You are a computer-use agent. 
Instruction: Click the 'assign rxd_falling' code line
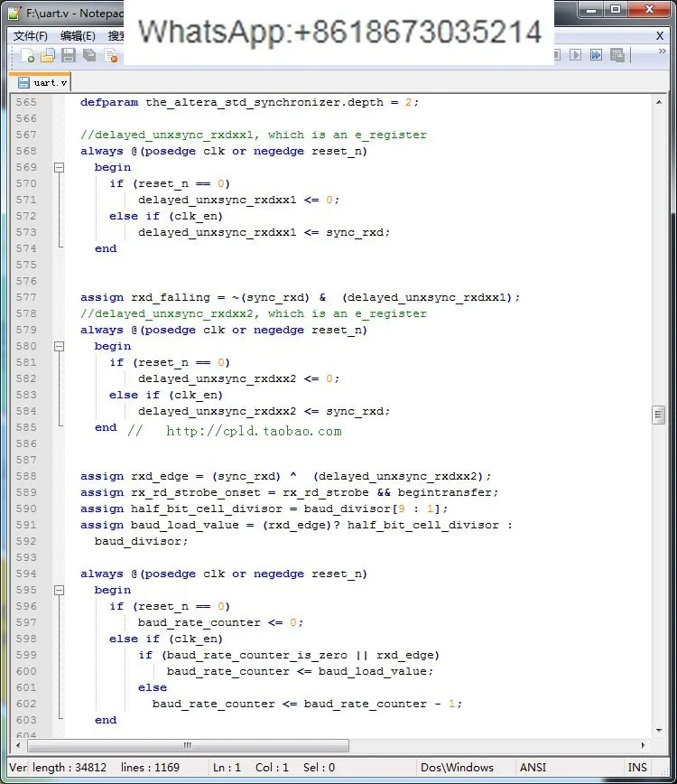(x=300, y=297)
